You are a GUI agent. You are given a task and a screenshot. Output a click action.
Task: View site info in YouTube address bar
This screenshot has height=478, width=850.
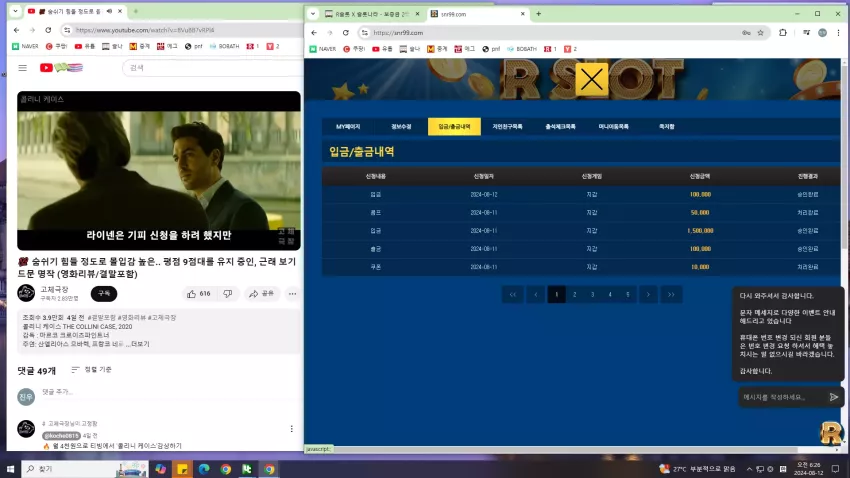tap(67, 30)
